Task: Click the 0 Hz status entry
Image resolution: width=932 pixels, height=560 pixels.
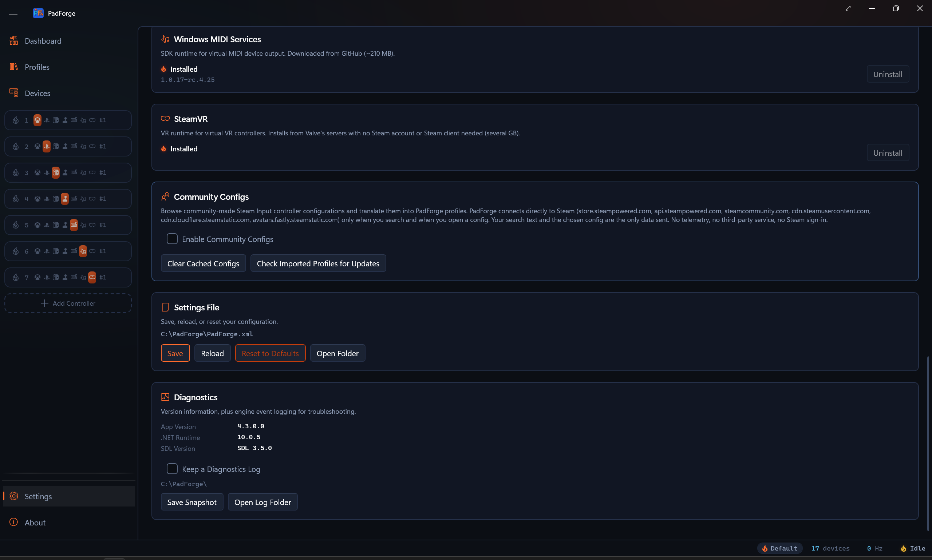Action: click(874, 548)
